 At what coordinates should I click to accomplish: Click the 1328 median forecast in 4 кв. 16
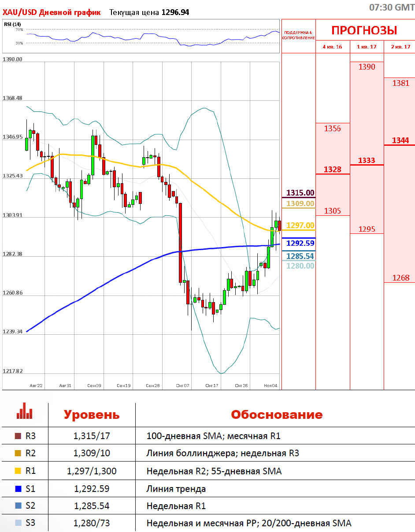pos(333,170)
